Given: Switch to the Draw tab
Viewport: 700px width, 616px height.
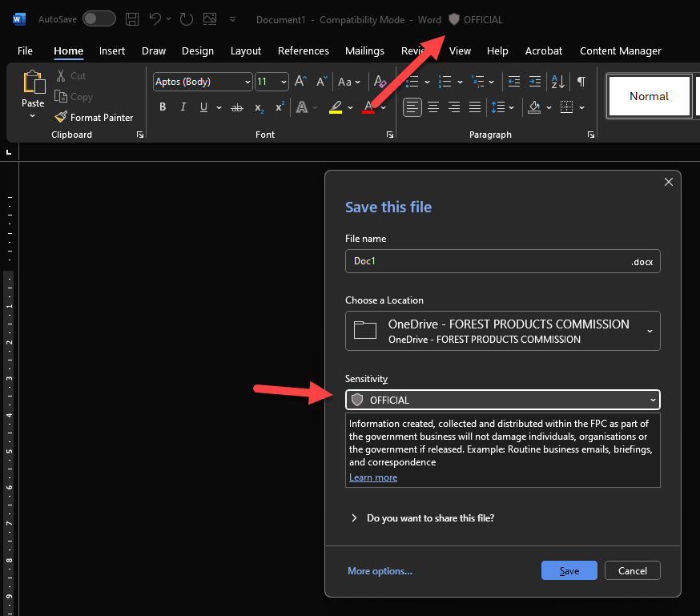Looking at the screenshot, I should [154, 51].
